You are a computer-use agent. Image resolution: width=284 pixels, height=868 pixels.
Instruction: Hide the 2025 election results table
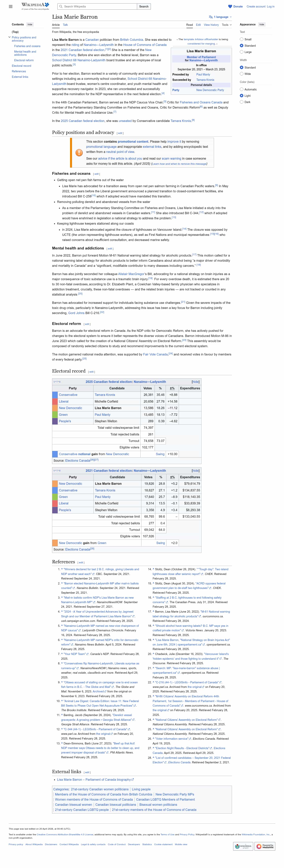click(x=195, y=382)
